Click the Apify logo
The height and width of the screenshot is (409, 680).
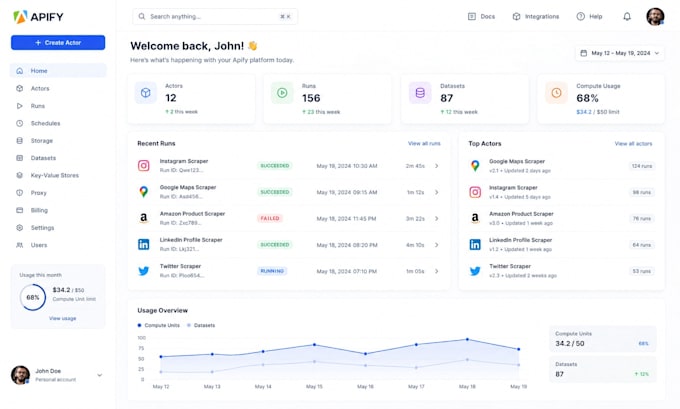(x=38, y=17)
